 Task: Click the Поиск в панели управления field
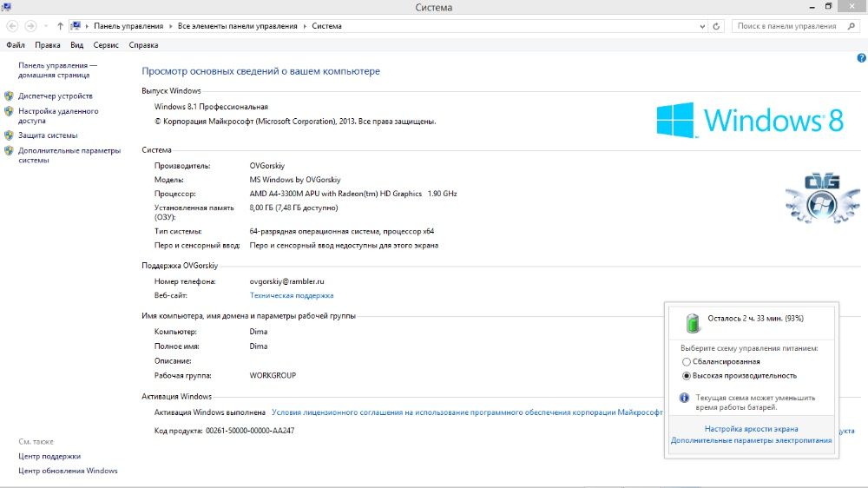pyautogui.click(x=788, y=26)
